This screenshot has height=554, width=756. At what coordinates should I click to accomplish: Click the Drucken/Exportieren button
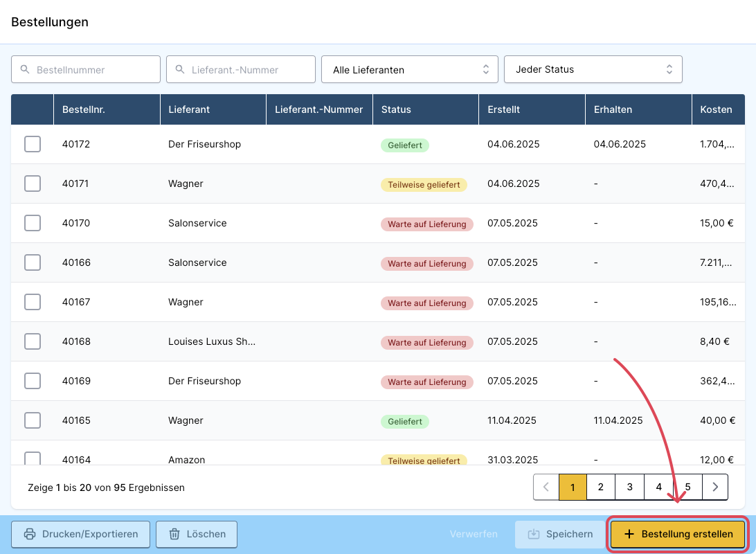point(80,534)
